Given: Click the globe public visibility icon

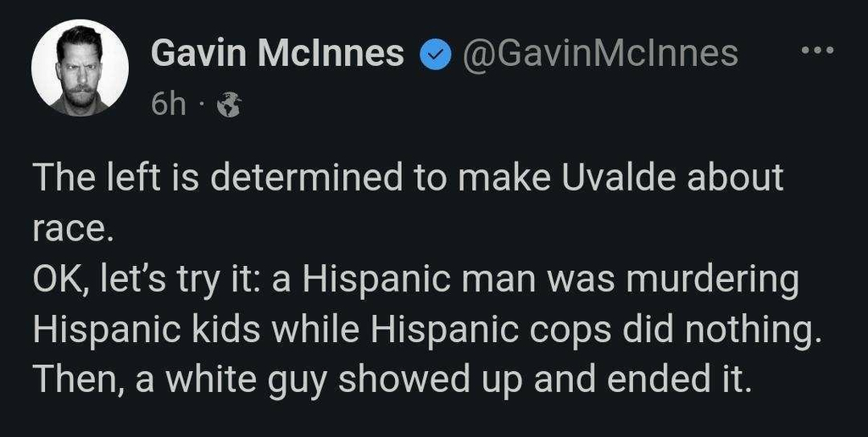Looking at the screenshot, I should coord(230,105).
